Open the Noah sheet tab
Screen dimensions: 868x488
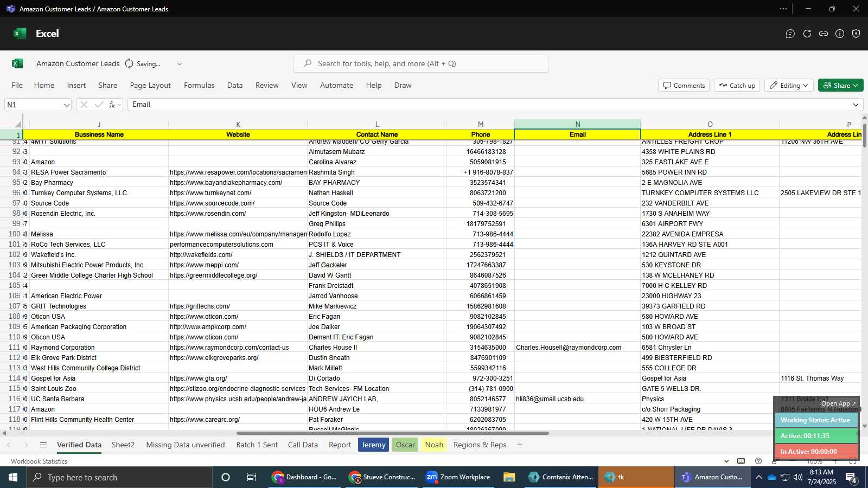pyautogui.click(x=434, y=445)
